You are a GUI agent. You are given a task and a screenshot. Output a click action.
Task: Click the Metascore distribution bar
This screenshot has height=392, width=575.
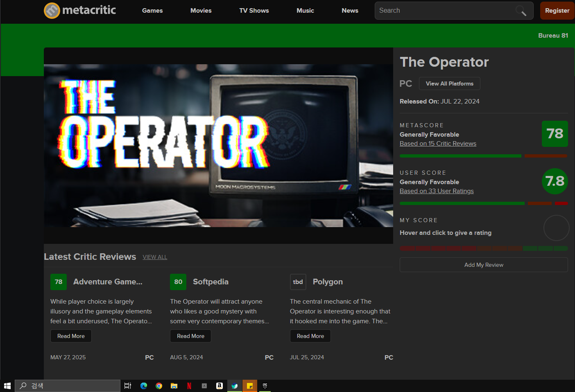coord(484,156)
